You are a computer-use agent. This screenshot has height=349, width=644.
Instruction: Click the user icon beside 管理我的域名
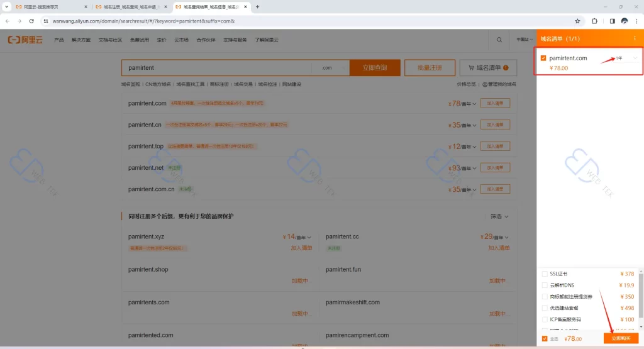485,84
